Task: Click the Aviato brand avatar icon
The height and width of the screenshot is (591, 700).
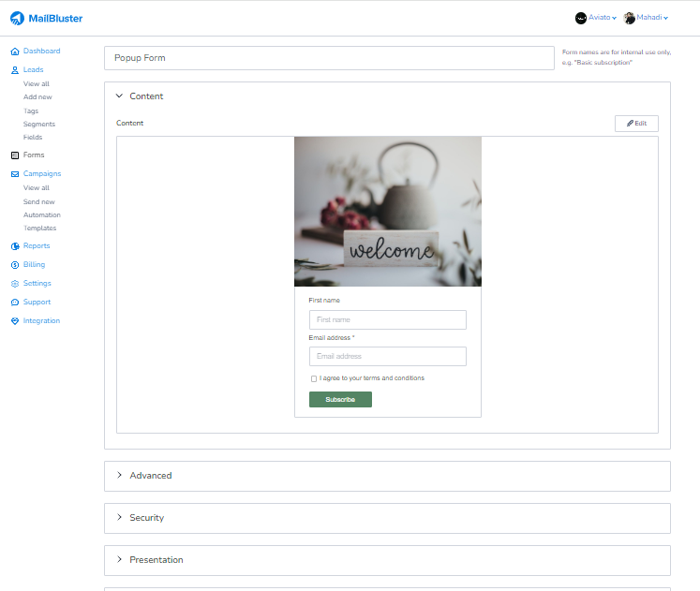Action: point(580,18)
